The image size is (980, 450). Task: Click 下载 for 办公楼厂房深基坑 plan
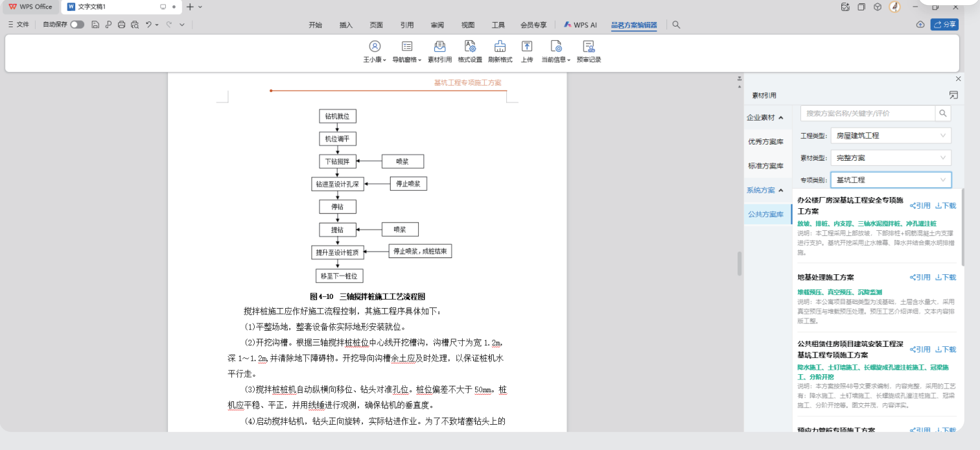(946, 206)
